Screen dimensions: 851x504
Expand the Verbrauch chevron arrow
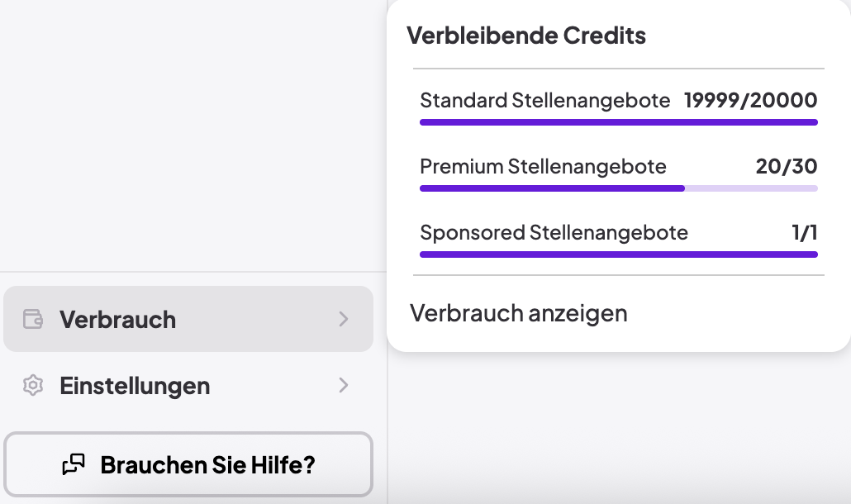click(344, 319)
